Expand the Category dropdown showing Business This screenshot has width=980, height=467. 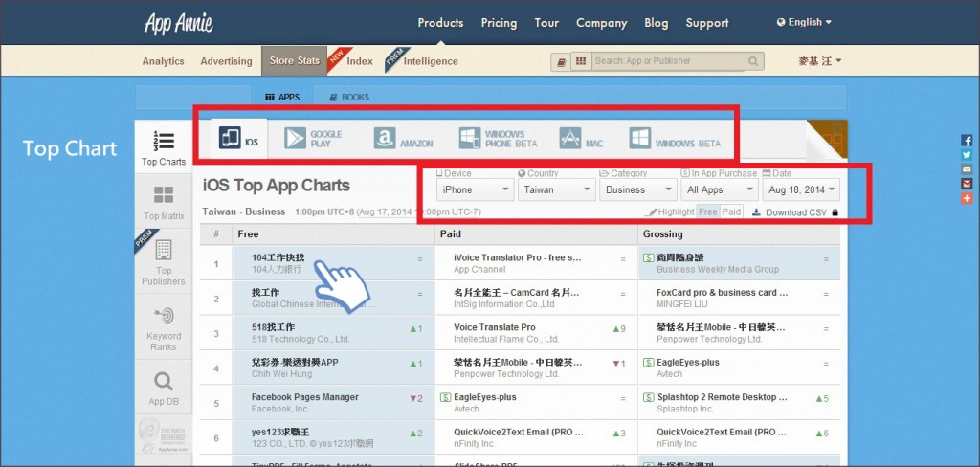point(638,189)
